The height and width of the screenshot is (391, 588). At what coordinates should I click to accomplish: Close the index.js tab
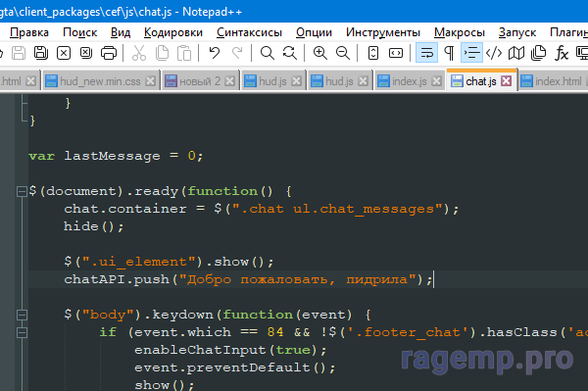pyautogui.click(x=436, y=81)
